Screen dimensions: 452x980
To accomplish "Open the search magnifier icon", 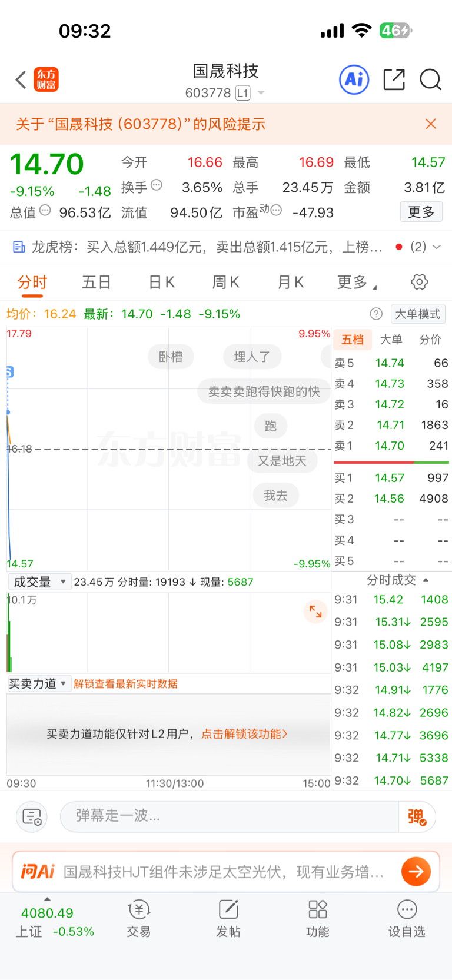I will tap(430, 79).
